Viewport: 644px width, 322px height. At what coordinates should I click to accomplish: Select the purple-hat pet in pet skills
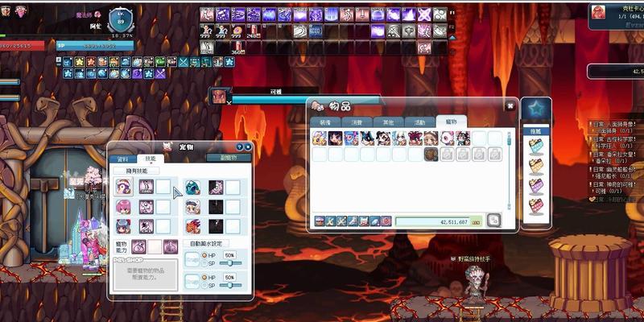point(123,187)
